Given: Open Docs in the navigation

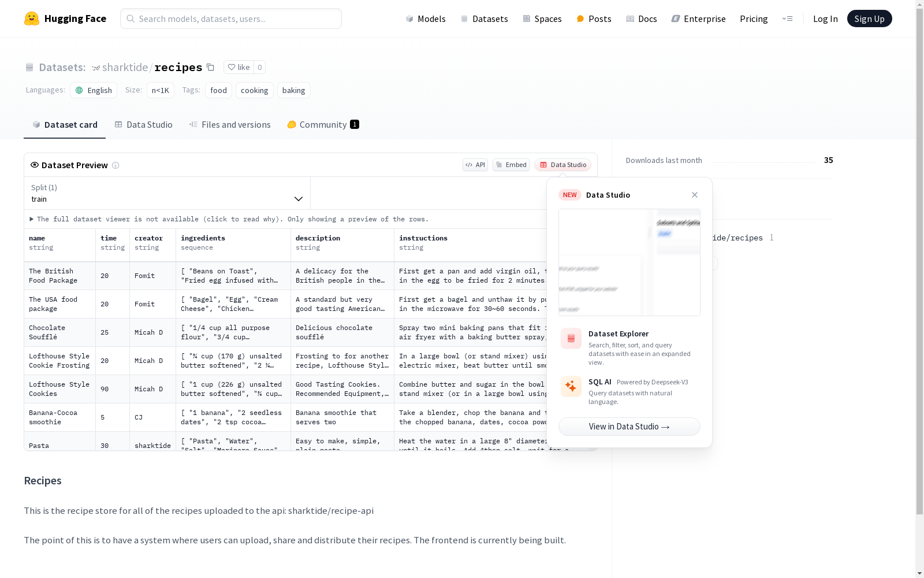Looking at the screenshot, I should click(x=641, y=18).
